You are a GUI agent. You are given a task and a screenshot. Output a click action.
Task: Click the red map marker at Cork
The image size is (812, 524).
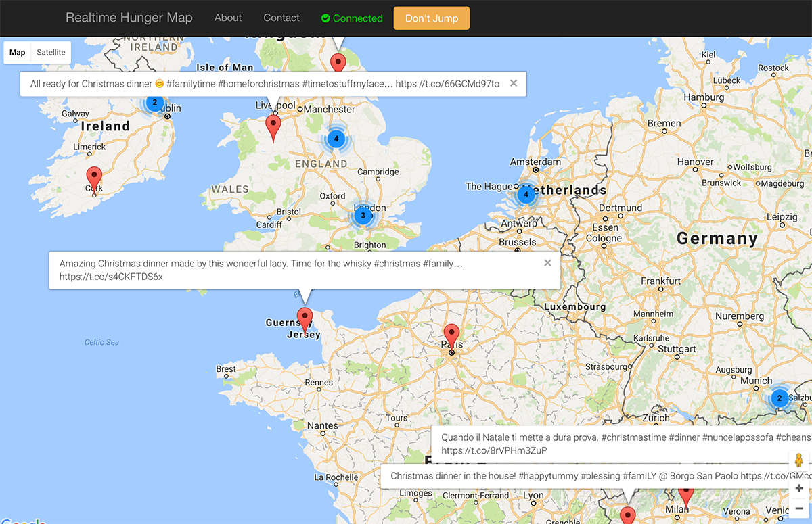(94, 176)
